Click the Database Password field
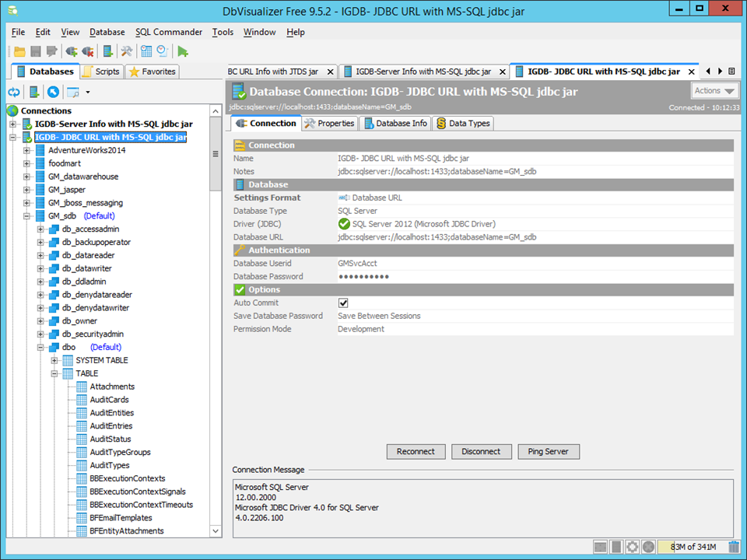The width and height of the screenshot is (747, 560). coord(535,277)
